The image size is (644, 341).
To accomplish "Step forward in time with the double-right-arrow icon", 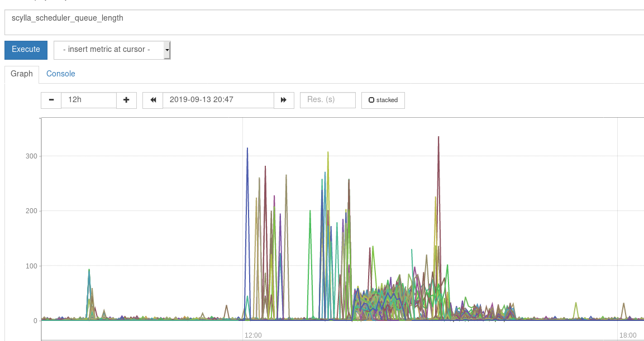I will [x=284, y=100].
